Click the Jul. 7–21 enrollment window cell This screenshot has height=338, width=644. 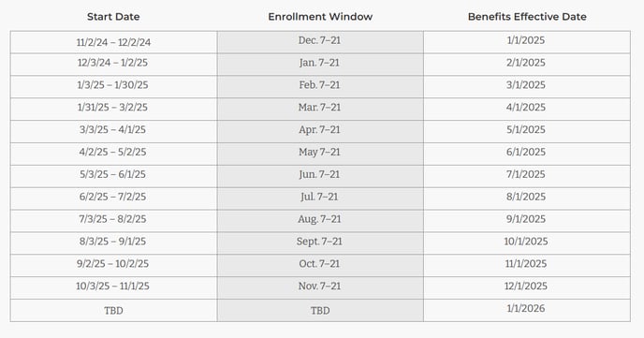(320, 198)
